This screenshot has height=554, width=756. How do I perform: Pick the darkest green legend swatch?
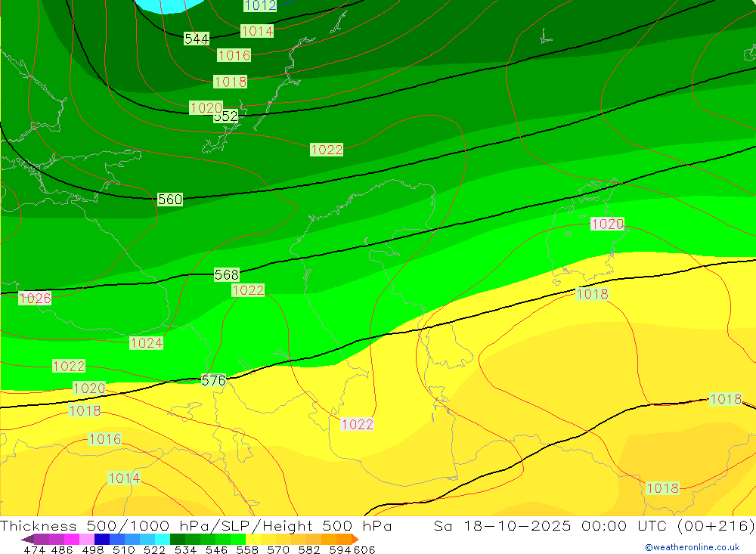178,539
